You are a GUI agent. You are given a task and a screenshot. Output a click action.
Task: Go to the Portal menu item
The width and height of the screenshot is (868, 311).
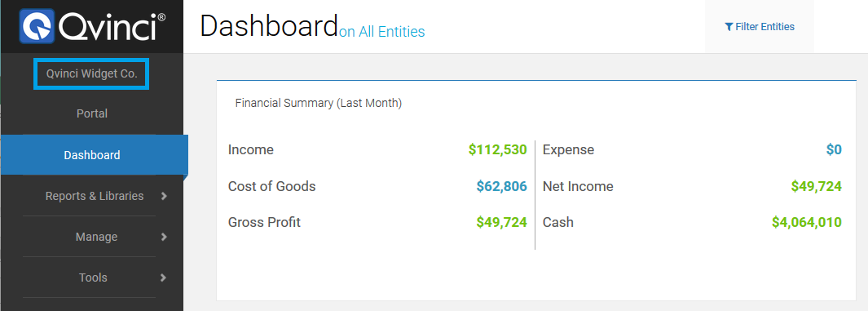92,113
